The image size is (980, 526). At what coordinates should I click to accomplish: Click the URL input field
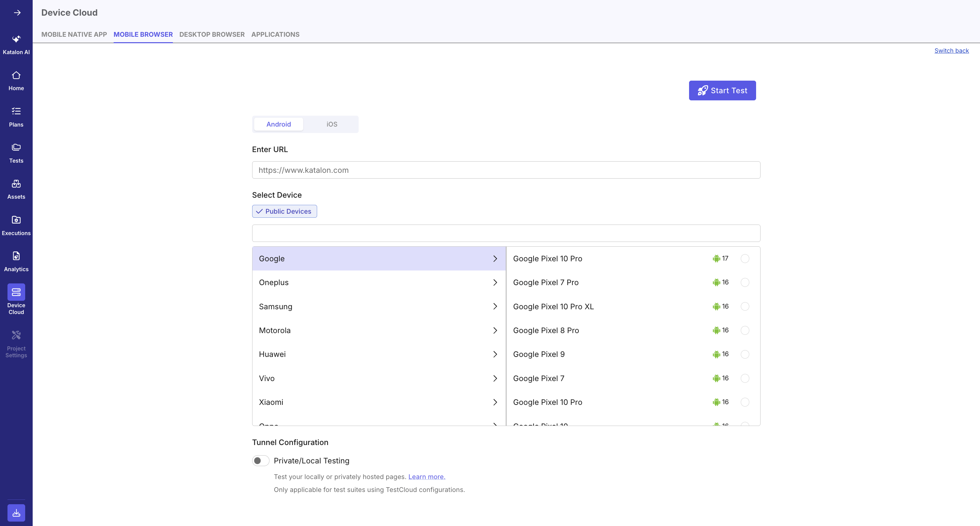point(505,170)
